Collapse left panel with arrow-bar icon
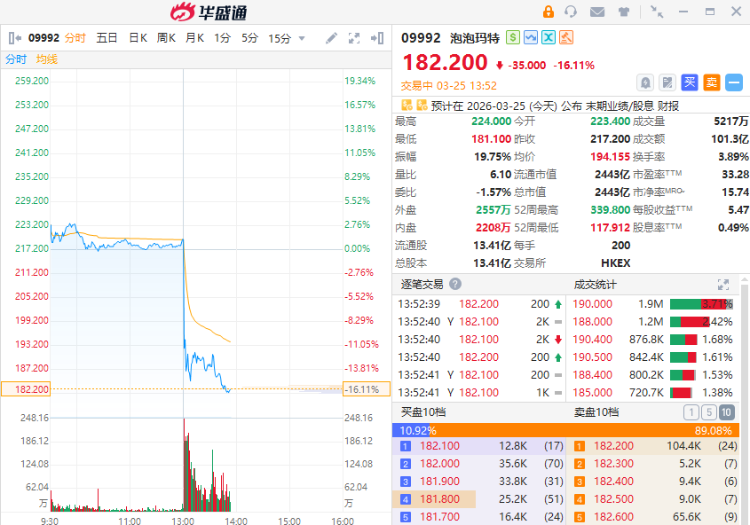The image size is (750, 525). tap(15, 38)
